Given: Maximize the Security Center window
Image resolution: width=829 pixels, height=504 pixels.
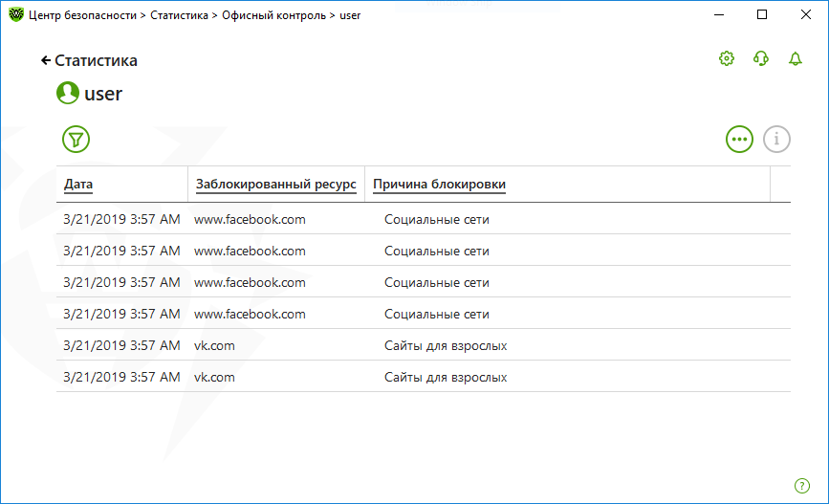Looking at the screenshot, I should (762, 14).
